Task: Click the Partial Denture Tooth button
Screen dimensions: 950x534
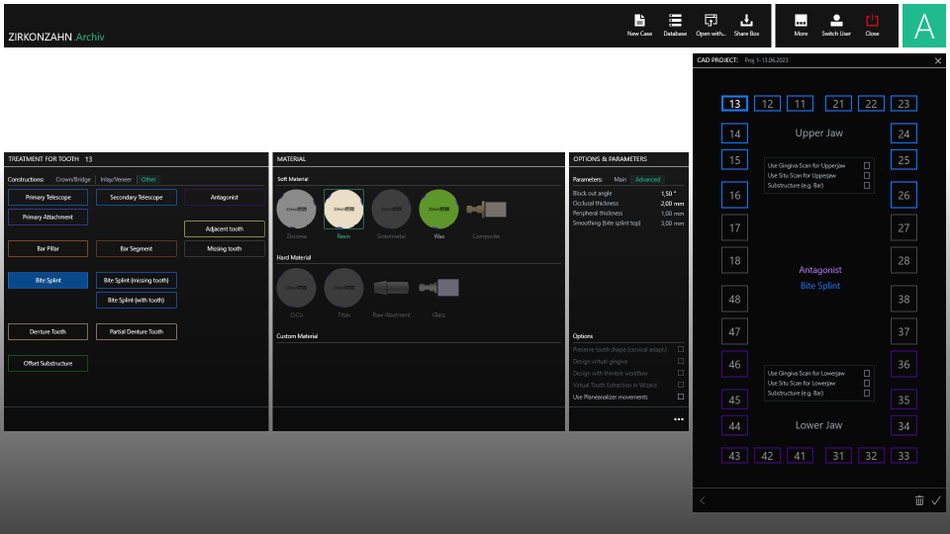Action: tap(136, 332)
